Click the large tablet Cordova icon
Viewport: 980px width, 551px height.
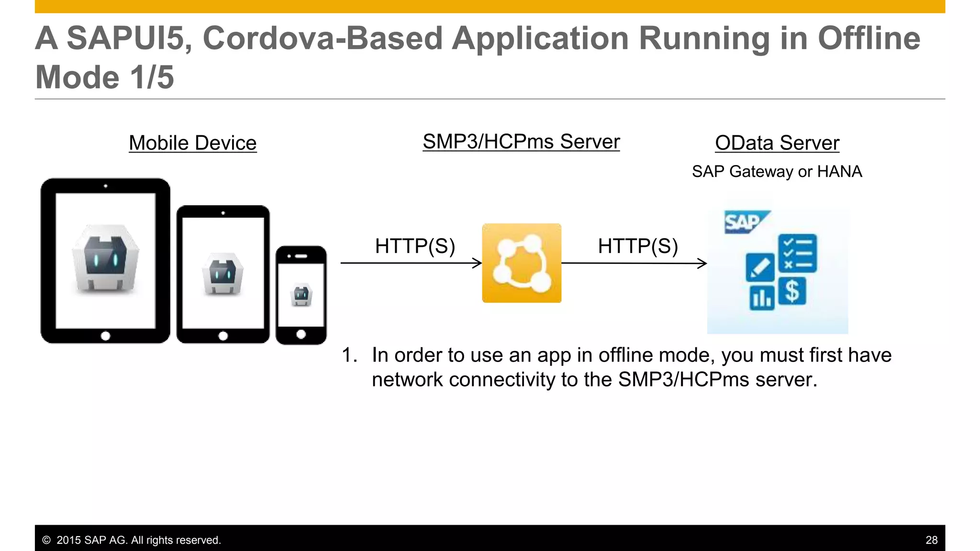pos(105,259)
